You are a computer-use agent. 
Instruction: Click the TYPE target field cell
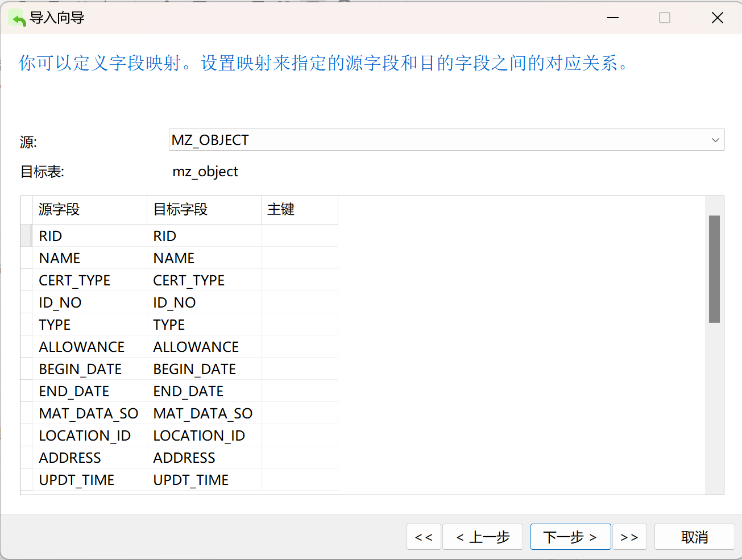[204, 325]
